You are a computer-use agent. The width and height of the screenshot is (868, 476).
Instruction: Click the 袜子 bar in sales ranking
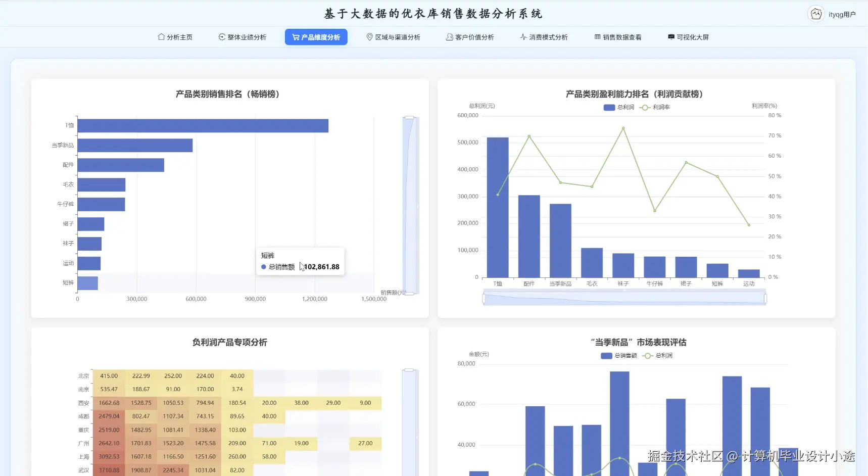(x=89, y=244)
